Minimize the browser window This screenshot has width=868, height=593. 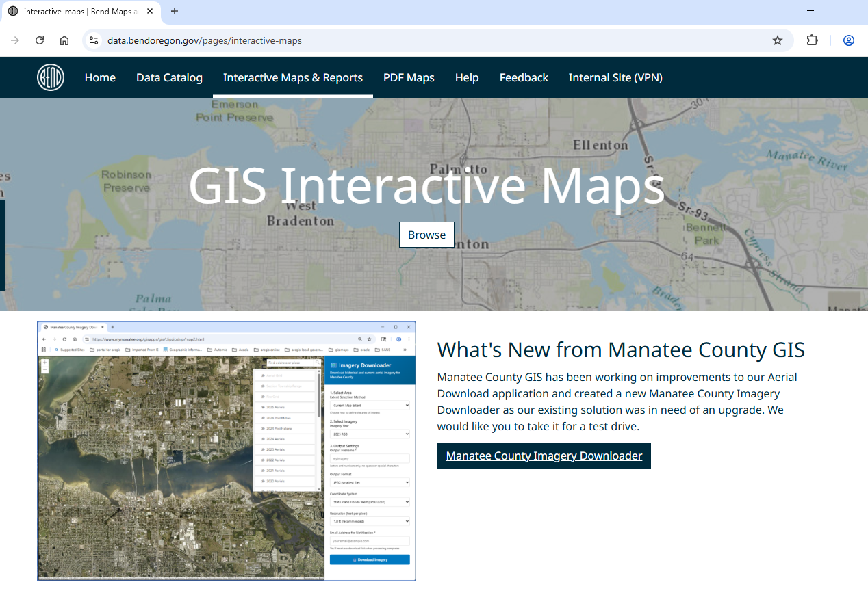810,11
